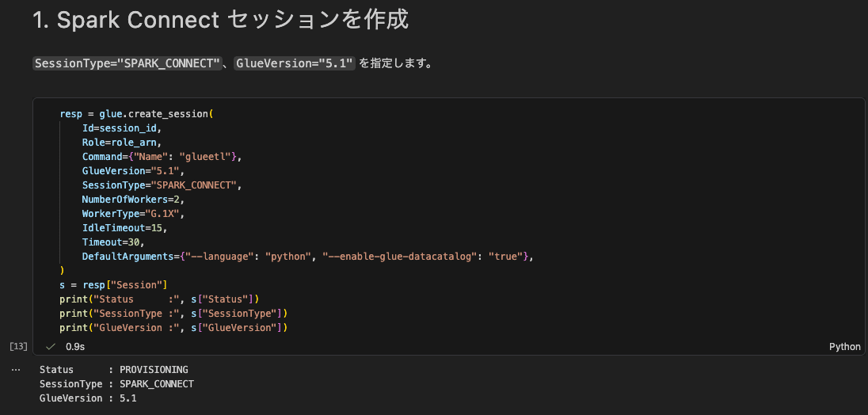This screenshot has width=868, height=415.
Task: Click the print("SessionType :") code line
Action: [173, 313]
